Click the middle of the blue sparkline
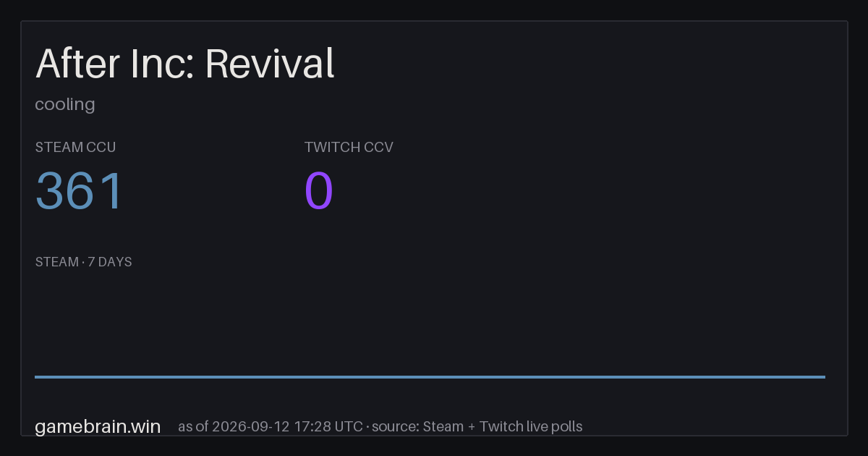The height and width of the screenshot is (456, 868). pyautogui.click(x=430, y=376)
